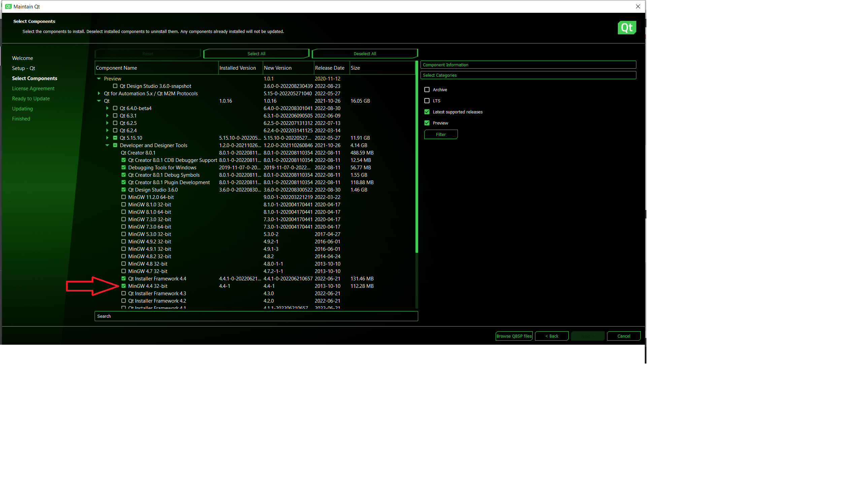Uncheck Debugging Tools for Windows checkbox
Image resolution: width=868 pixels, height=478 pixels.
pyautogui.click(x=124, y=167)
